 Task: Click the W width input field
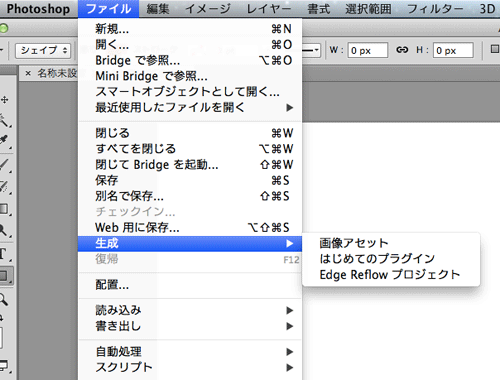click(368, 50)
